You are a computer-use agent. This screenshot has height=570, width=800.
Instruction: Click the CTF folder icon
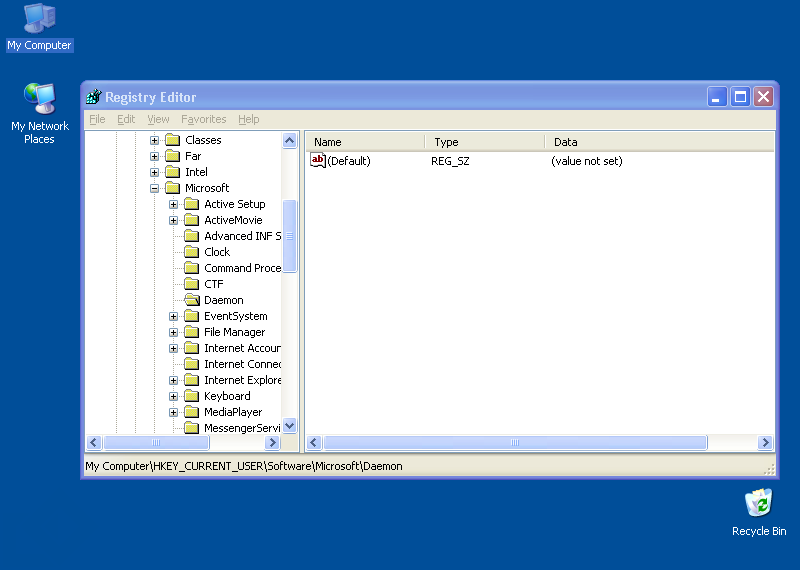pyautogui.click(x=192, y=284)
